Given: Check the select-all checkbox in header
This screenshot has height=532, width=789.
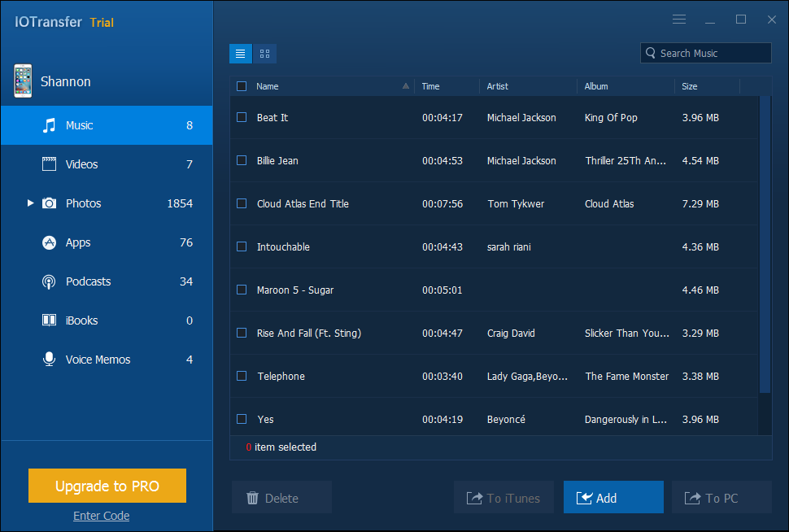Looking at the screenshot, I should [x=242, y=86].
